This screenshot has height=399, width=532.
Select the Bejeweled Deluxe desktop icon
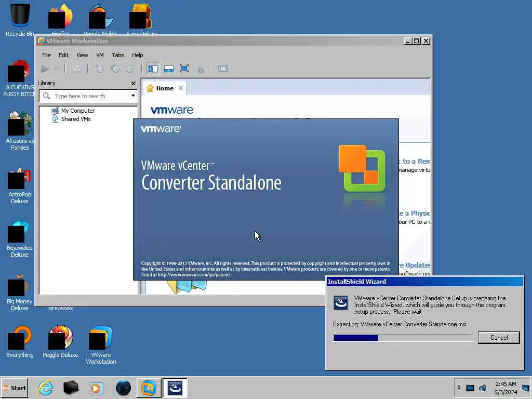(20, 238)
